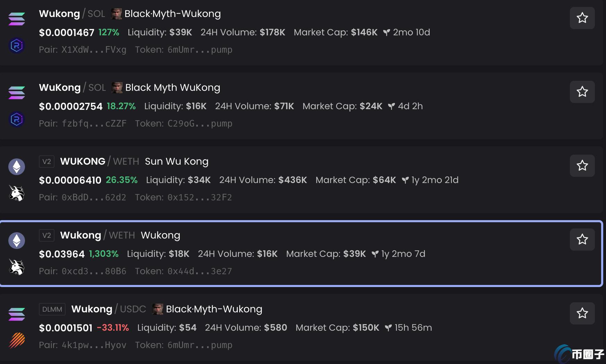Open pair address X1XdW...FVxg

click(94, 50)
